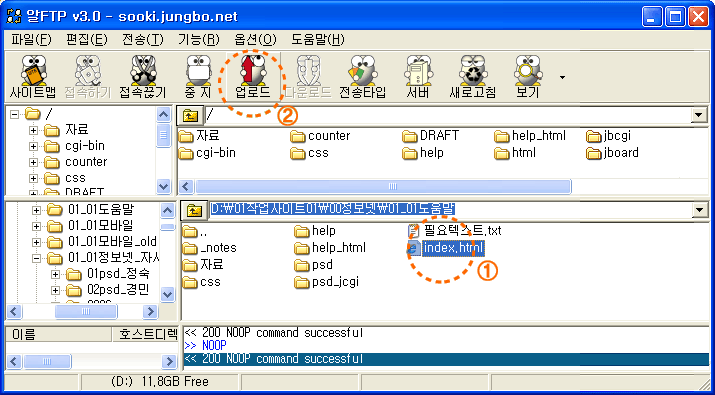Select the 필요텍스트.txt file

click(x=454, y=230)
